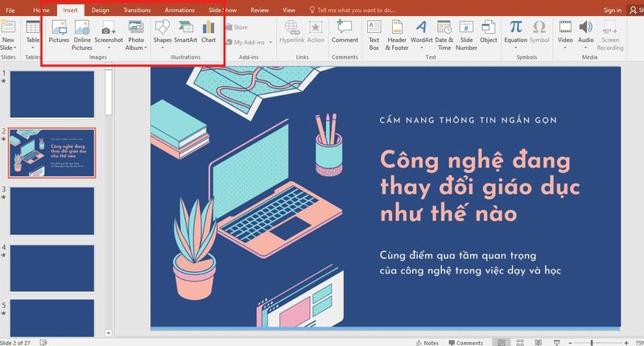The width and height of the screenshot is (644, 346).
Task: Switch to the Design tab
Action: tap(100, 10)
